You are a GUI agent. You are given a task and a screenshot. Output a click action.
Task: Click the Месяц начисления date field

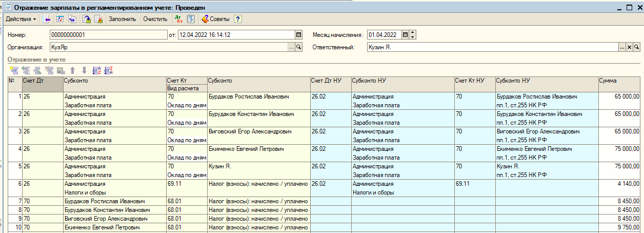(384, 35)
